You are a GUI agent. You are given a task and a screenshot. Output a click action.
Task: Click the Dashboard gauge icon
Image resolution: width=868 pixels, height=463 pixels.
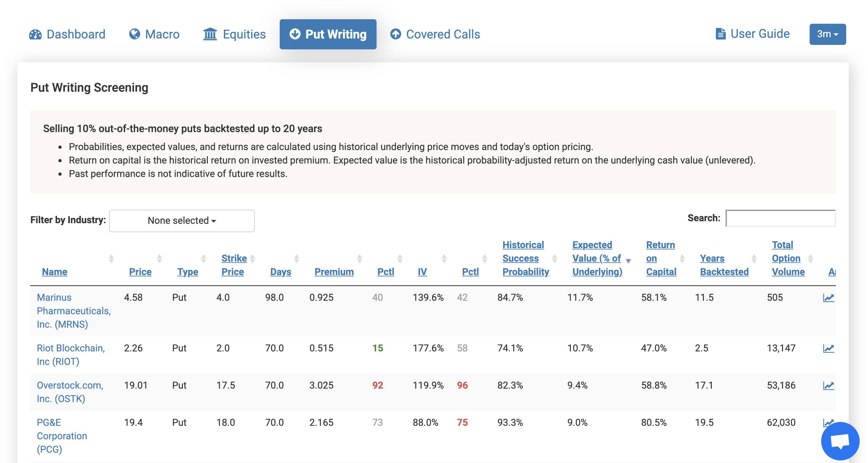point(35,34)
